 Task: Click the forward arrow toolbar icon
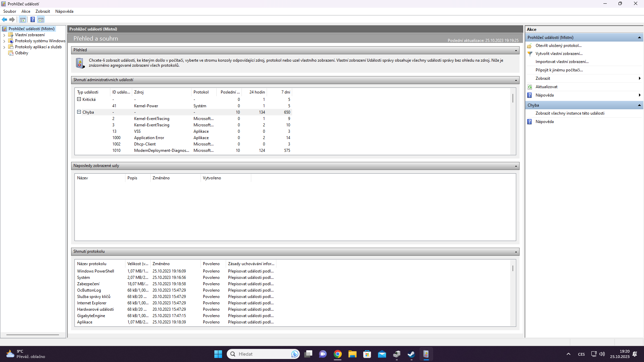[12, 19]
